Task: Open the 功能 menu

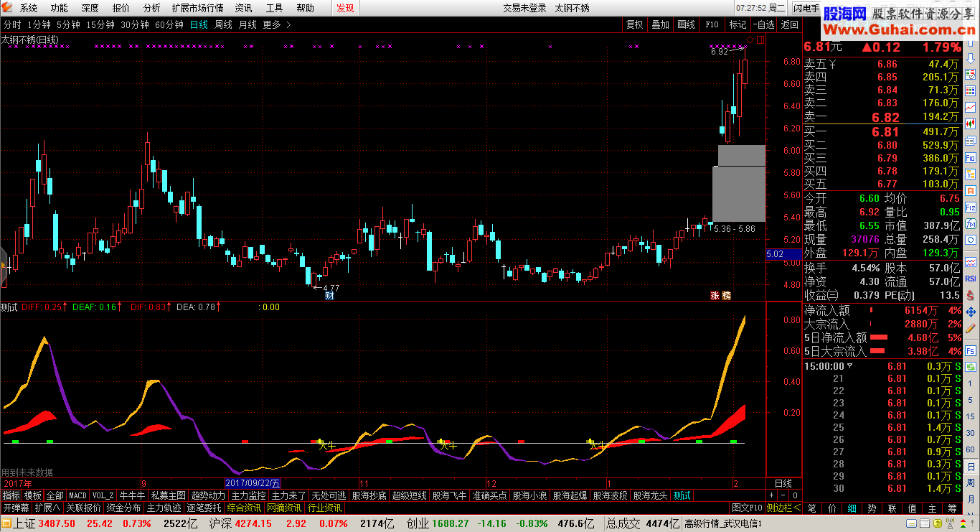Action: point(60,8)
